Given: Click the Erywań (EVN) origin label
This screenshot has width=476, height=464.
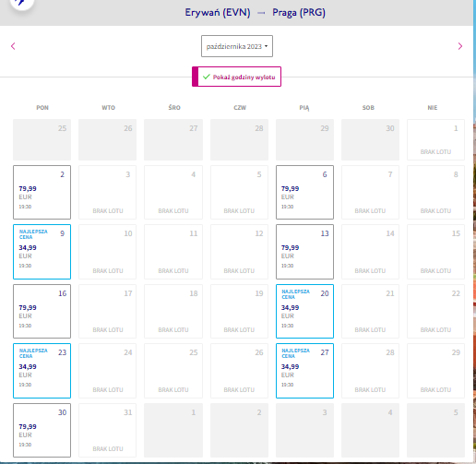Looking at the screenshot, I should tap(218, 13).
